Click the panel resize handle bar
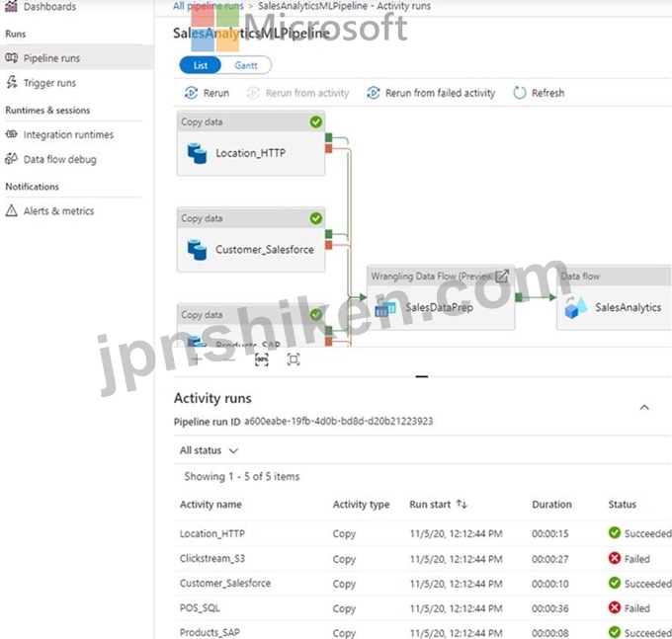 (422, 376)
